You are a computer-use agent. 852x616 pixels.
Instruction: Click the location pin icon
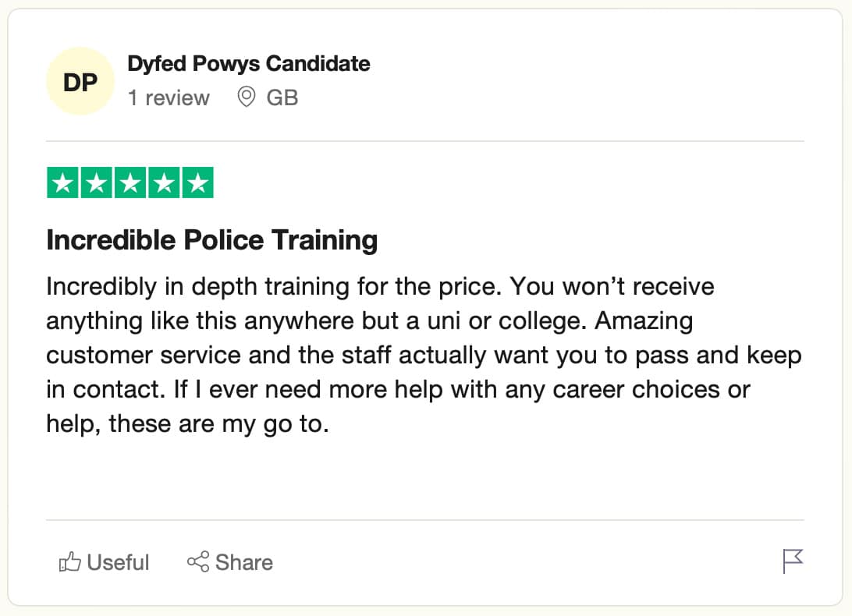coord(247,97)
